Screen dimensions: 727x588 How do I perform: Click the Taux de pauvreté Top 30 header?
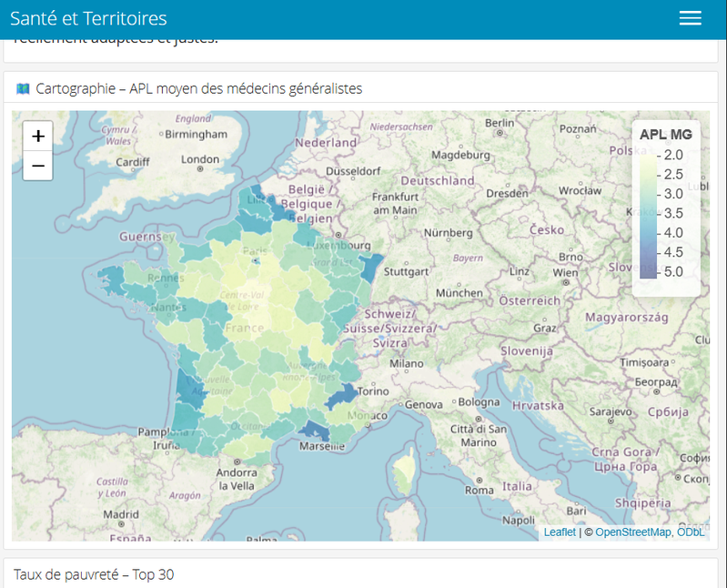point(94,574)
